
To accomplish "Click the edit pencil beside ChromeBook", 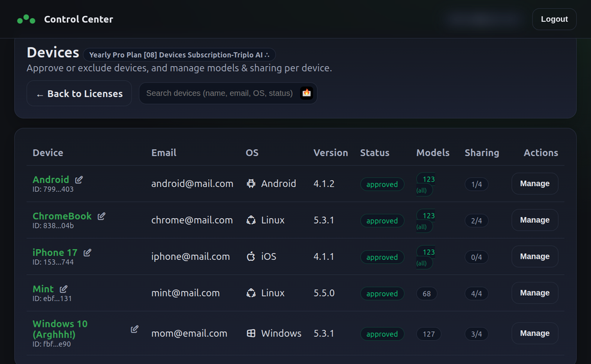I will (101, 216).
